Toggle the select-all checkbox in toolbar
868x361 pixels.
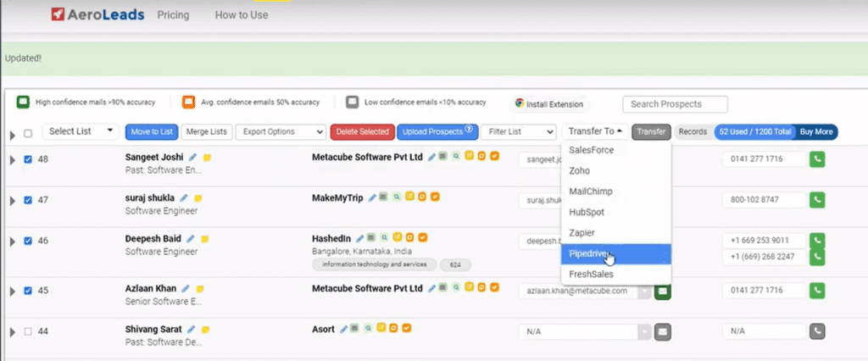point(28,133)
